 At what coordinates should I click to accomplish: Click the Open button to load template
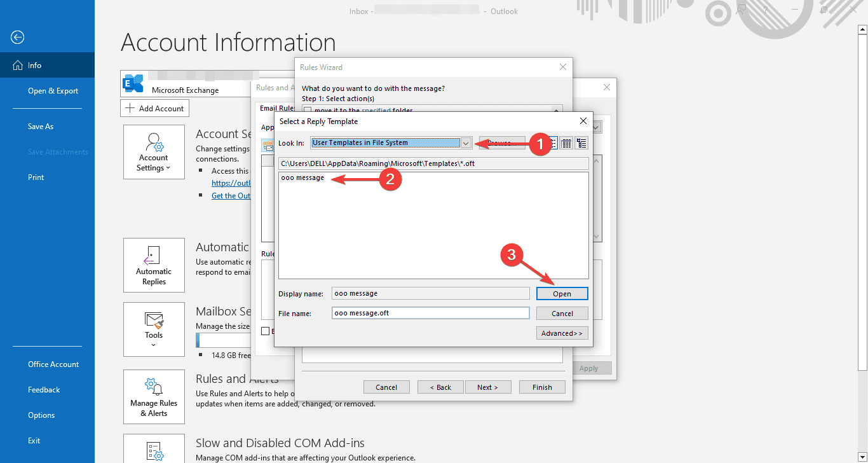click(x=562, y=293)
